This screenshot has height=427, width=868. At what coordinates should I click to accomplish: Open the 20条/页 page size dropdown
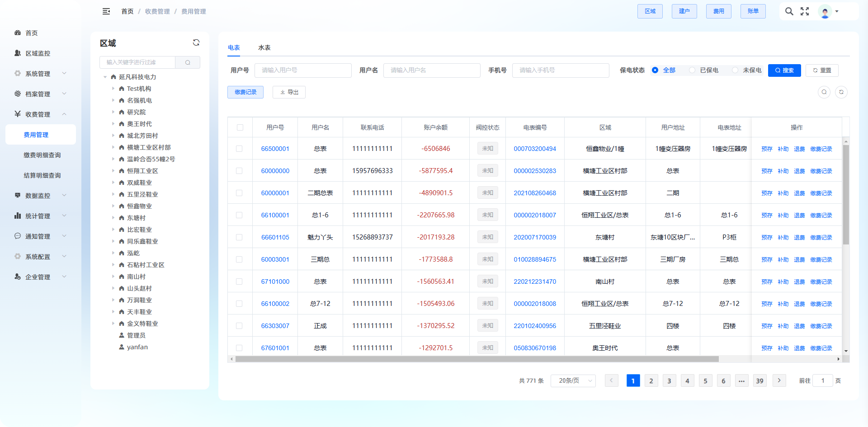click(x=573, y=381)
